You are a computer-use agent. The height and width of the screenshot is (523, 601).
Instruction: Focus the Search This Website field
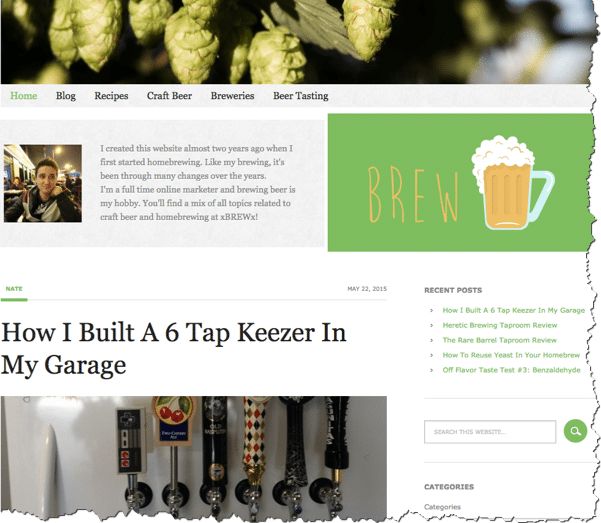coord(490,432)
